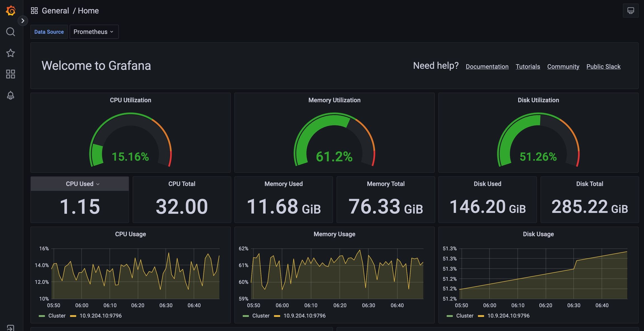Open the Dashboards grid icon in sidebar
The image size is (644, 331).
[x=11, y=74]
